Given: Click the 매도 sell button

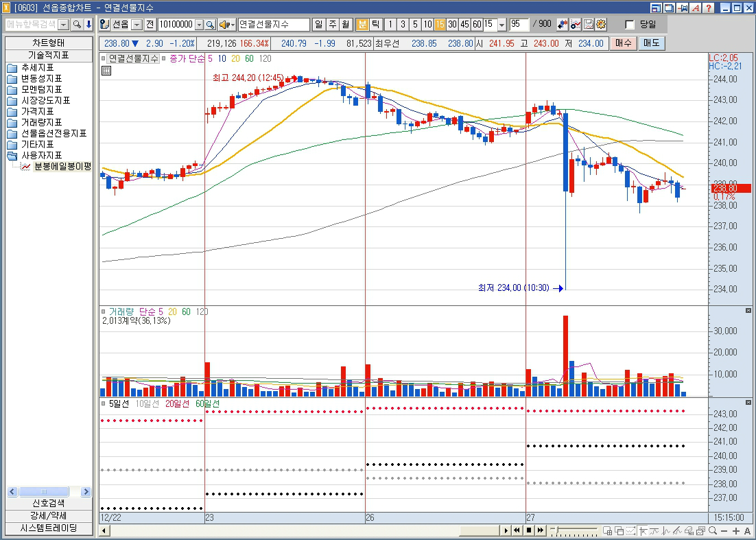Looking at the screenshot, I should (651, 43).
